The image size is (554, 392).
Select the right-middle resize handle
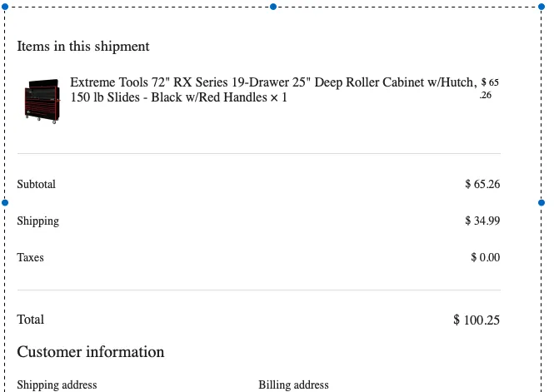tap(542, 202)
